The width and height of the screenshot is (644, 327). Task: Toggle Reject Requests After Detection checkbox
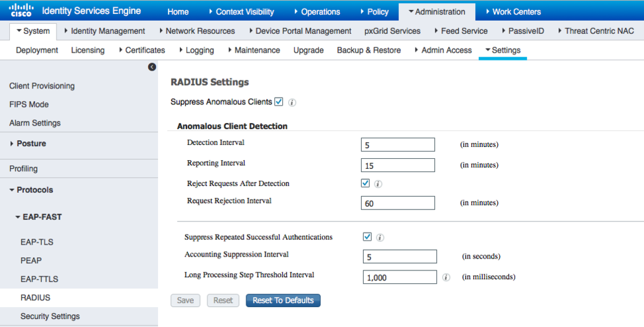tap(365, 183)
